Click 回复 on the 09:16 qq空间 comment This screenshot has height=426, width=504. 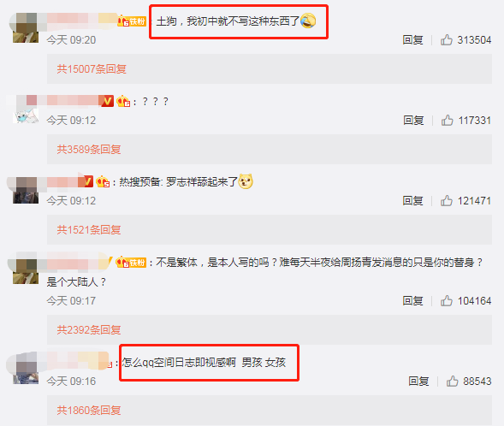pos(418,381)
